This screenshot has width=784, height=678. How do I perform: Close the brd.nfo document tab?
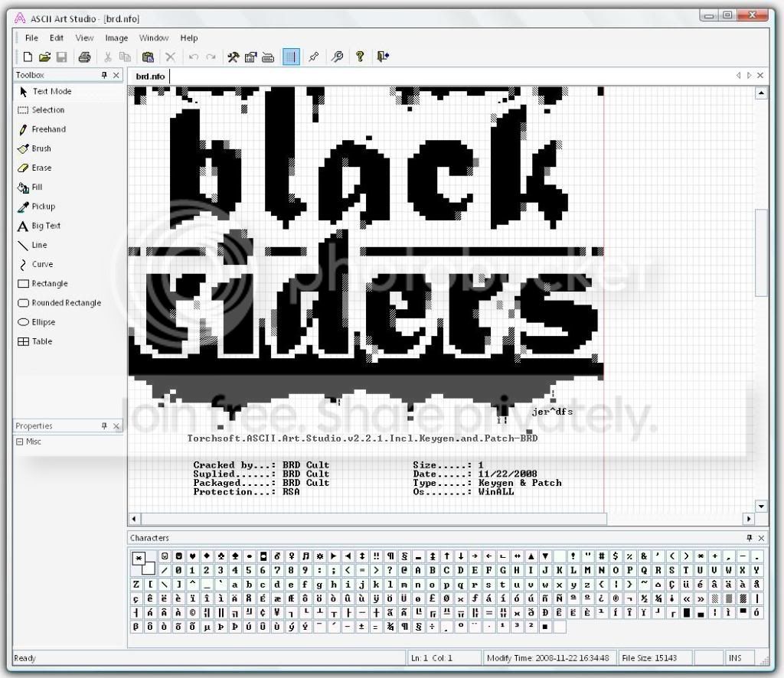760,76
